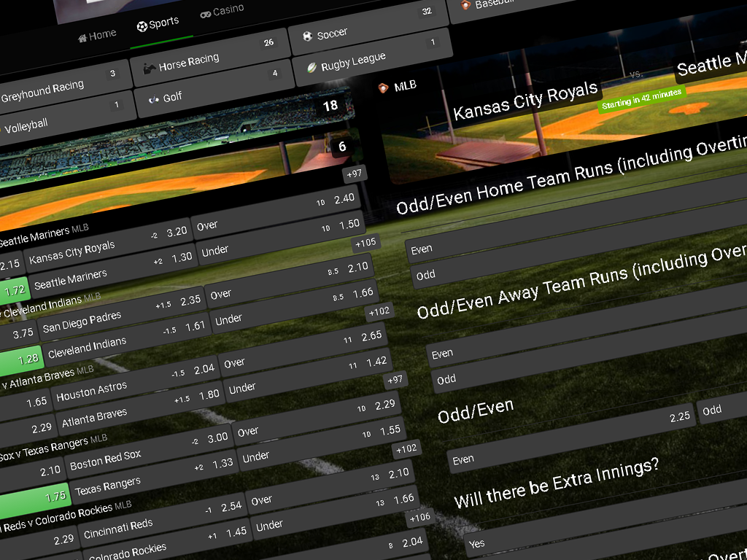Image resolution: width=747 pixels, height=560 pixels.
Task: Click the soccer ball icon beside Soccer
Action: point(307,36)
